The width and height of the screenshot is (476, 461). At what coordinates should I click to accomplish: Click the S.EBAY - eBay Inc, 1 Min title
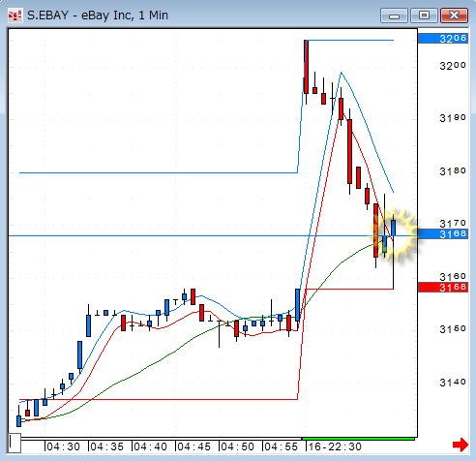(98, 15)
